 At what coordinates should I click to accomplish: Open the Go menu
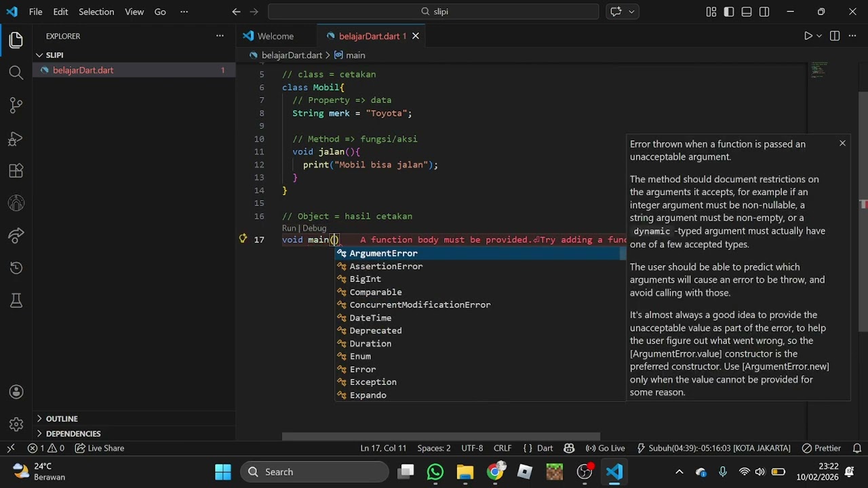(160, 12)
